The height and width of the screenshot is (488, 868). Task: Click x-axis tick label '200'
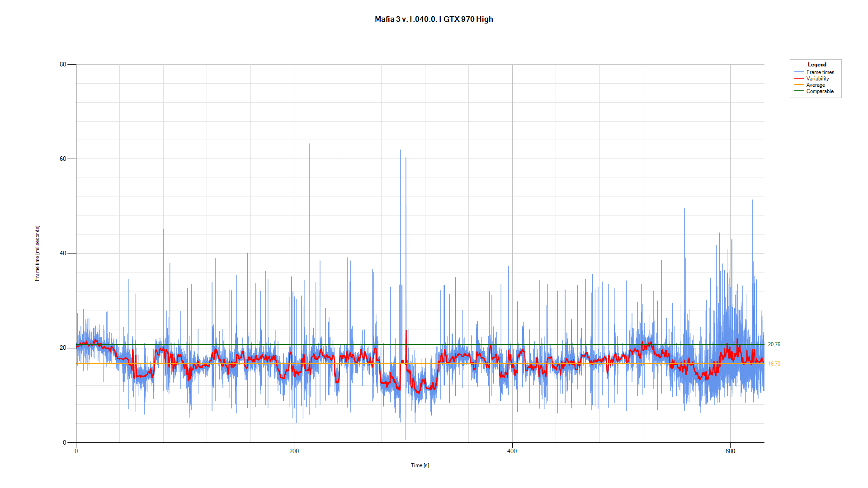[x=294, y=451]
